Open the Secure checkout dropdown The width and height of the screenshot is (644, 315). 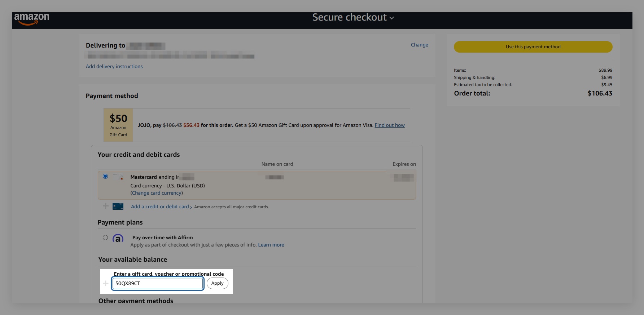[353, 17]
